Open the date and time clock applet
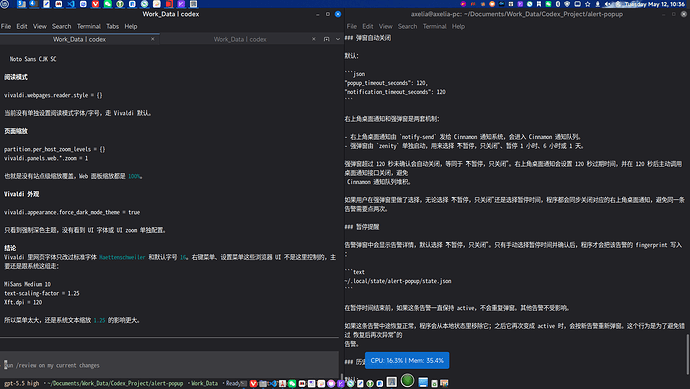This screenshot has width=690, height=389. tap(655, 4)
